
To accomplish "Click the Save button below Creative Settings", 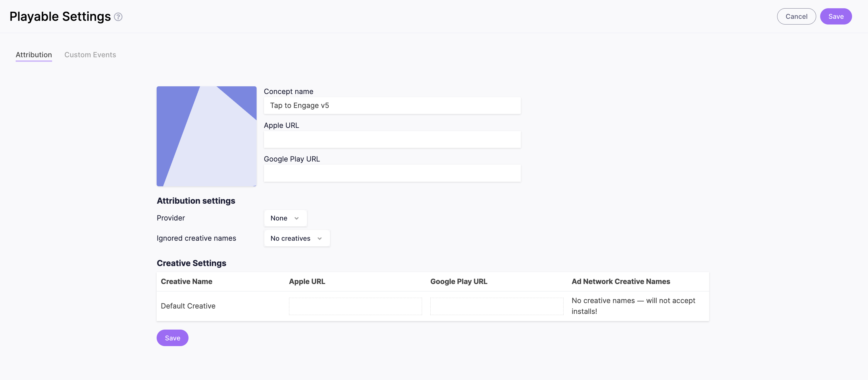I will 172,338.
